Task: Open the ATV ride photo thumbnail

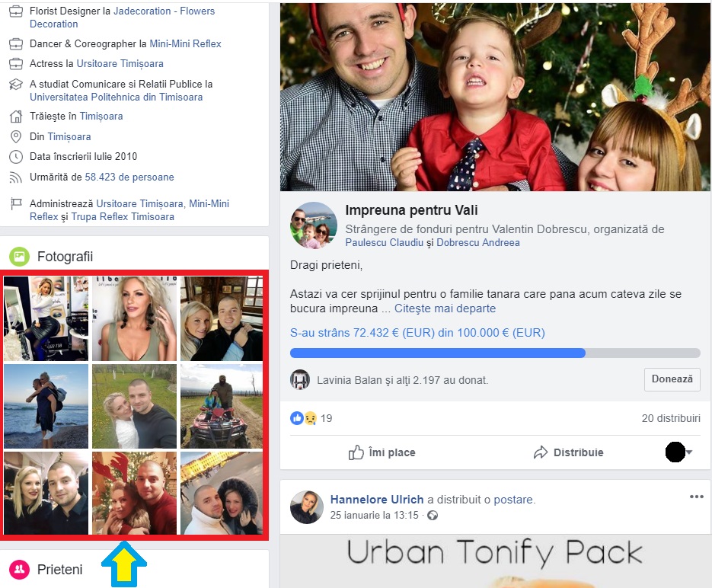Action: (x=222, y=407)
